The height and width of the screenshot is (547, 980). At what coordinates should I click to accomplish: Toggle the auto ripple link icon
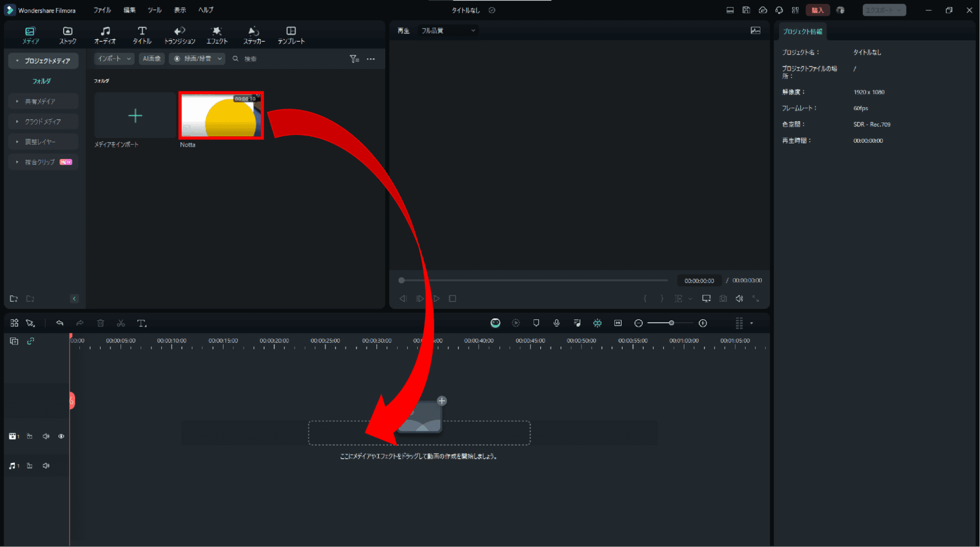[x=30, y=341]
